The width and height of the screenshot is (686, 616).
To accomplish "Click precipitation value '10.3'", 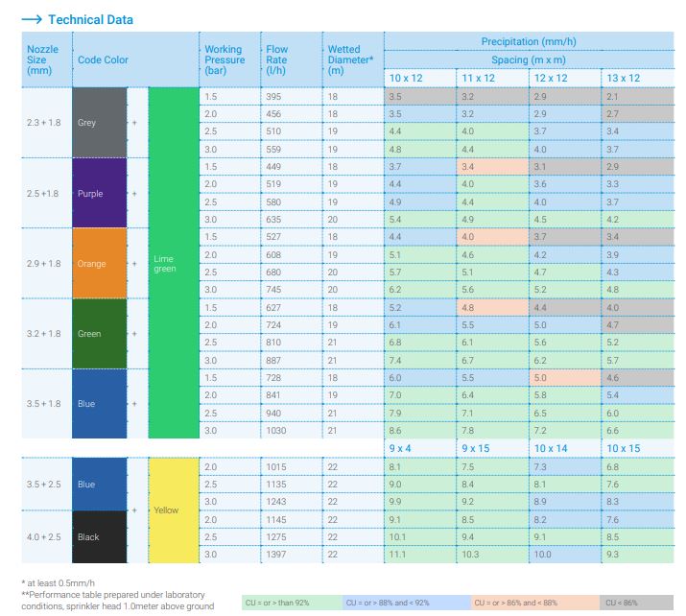I will pos(470,555).
